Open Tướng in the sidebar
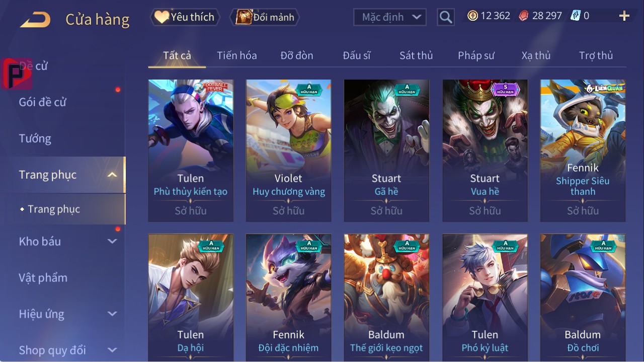 click(35, 138)
